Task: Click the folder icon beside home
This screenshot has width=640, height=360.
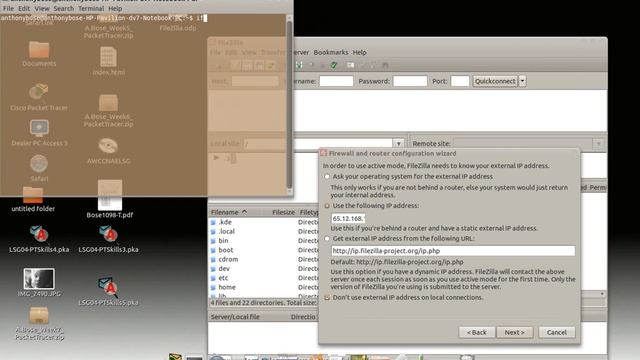Action: pyautogui.click(x=213, y=288)
